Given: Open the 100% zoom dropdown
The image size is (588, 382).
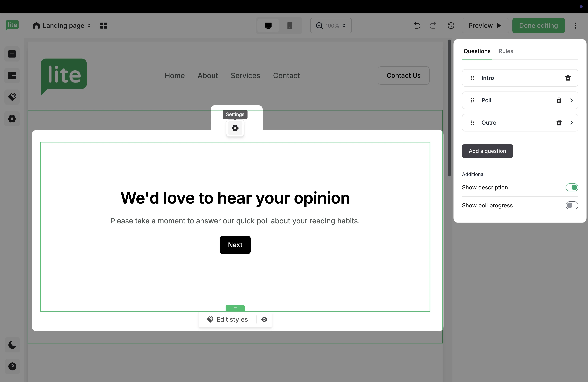Looking at the screenshot, I should tap(331, 26).
